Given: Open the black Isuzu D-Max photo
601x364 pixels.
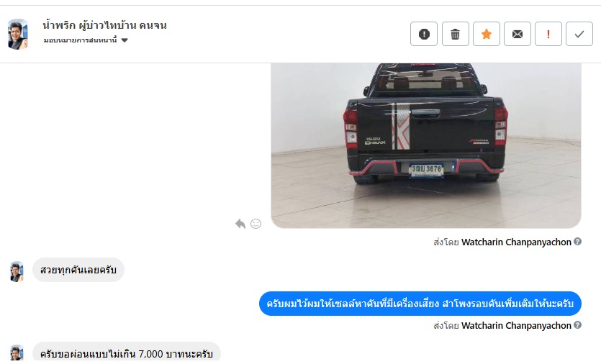Looking at the screenshot, I should (x=426, y=145).
